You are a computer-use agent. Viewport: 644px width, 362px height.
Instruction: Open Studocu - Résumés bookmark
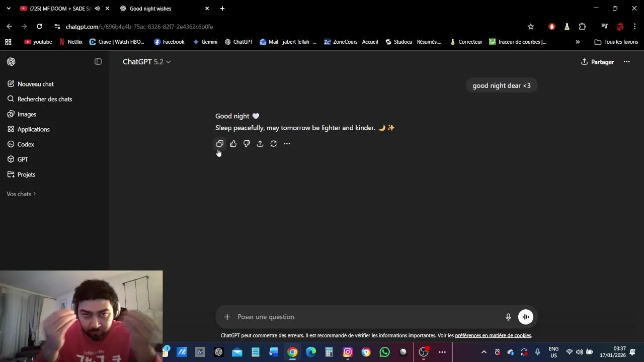click(414, 42)
